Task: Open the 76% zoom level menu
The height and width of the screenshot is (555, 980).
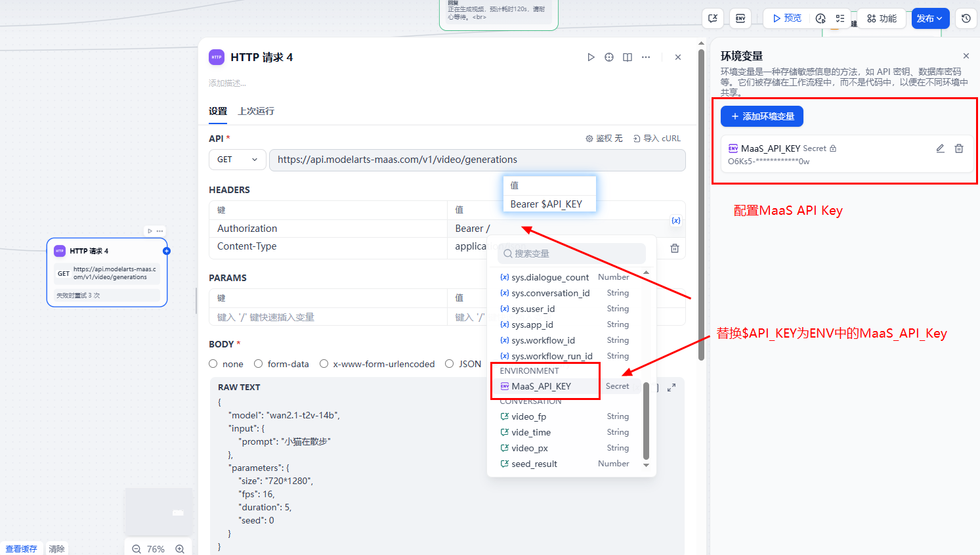Action: pyautogui.click(x=156, y=549)
